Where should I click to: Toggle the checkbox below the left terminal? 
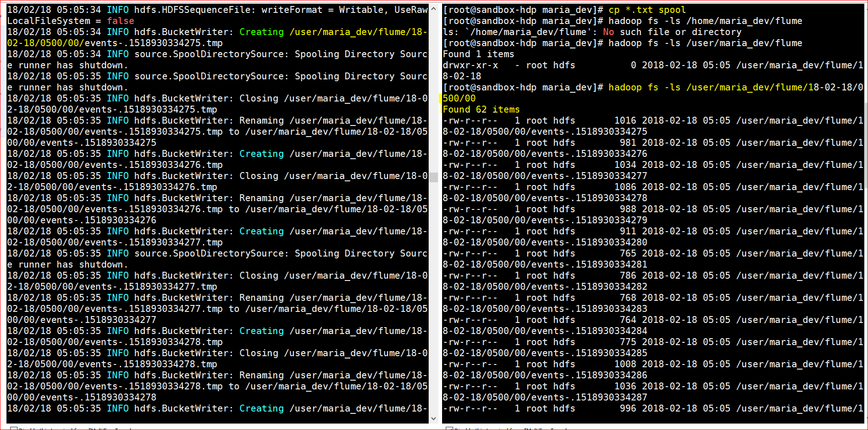14,429
